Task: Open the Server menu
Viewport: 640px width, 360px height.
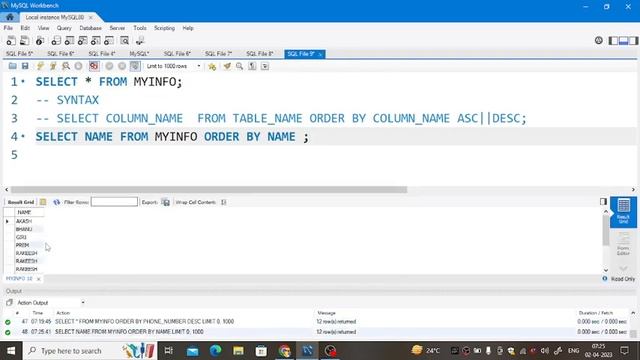Action: 117,28
